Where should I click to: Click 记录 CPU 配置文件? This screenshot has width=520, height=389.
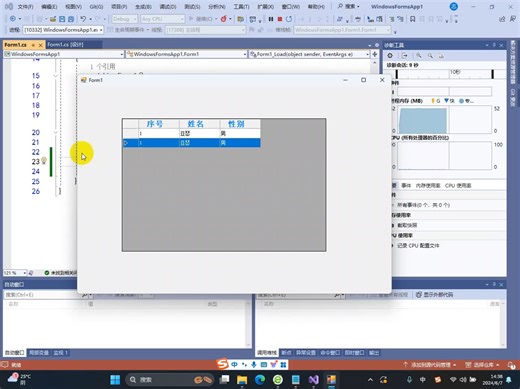[418, 246]
